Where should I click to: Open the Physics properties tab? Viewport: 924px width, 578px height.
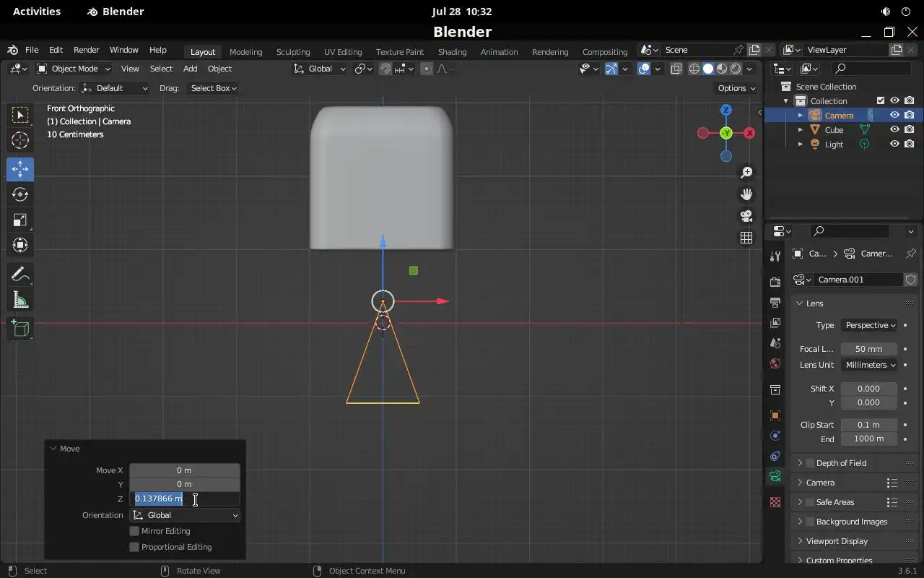click(x=775, y=436)
